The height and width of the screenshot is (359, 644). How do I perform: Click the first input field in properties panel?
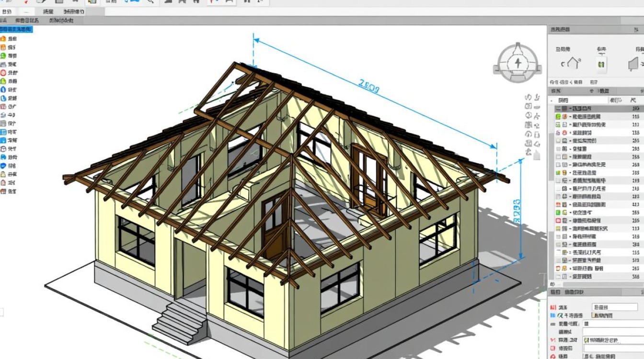click(615, 307)
